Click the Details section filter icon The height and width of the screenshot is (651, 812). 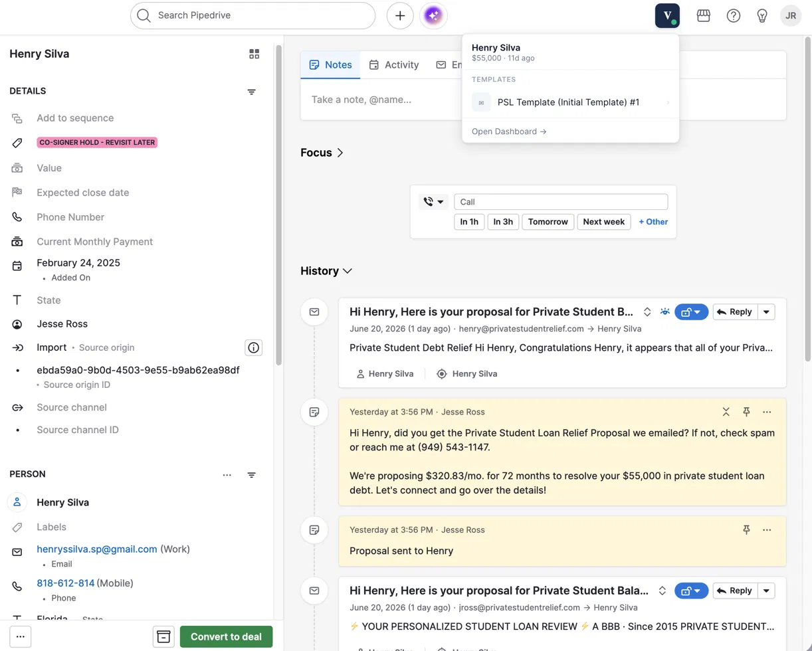252,92
